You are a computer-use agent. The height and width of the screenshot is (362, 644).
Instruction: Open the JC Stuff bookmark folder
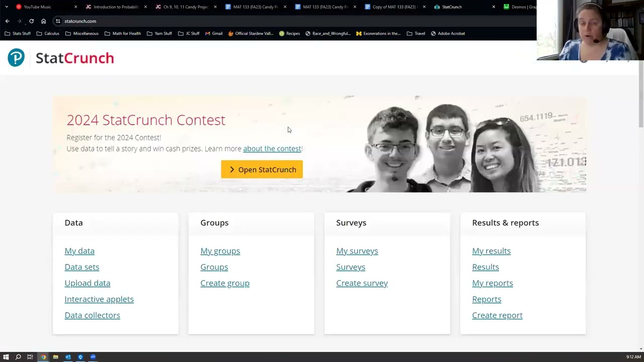pos(189,34)
